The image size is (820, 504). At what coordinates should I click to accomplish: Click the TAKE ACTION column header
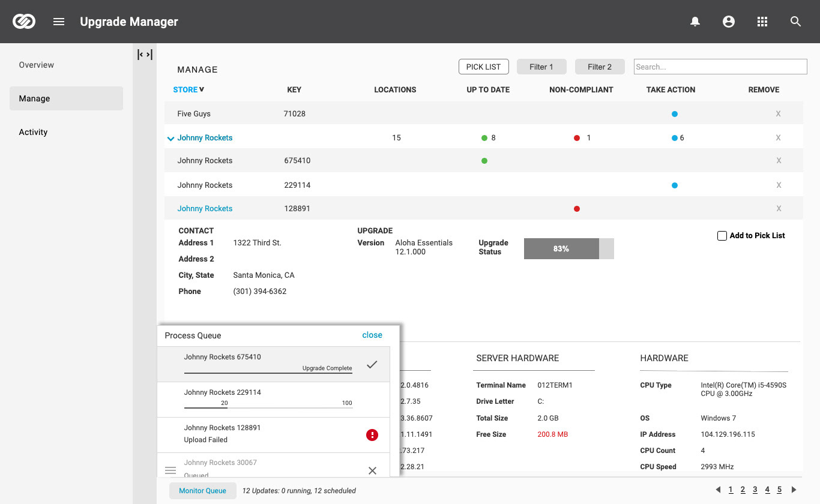click(x=671, y=89)
